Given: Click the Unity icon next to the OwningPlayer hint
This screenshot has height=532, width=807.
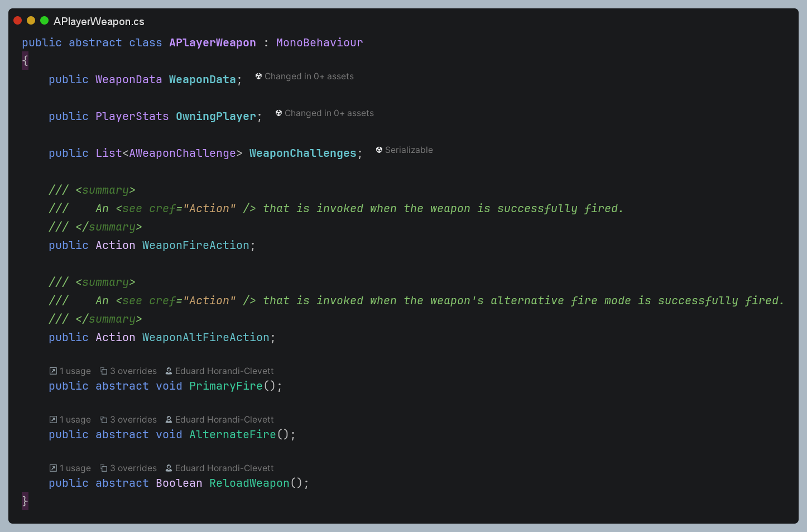Looking at the screenshot, I should click(x=278, y=113).
